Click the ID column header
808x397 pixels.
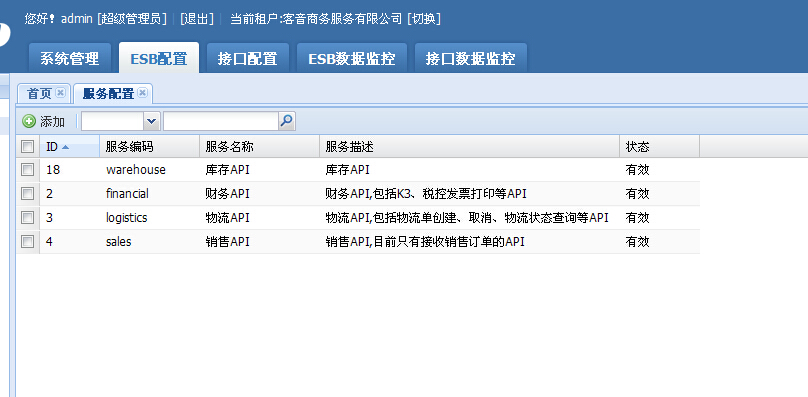point(70,147)
